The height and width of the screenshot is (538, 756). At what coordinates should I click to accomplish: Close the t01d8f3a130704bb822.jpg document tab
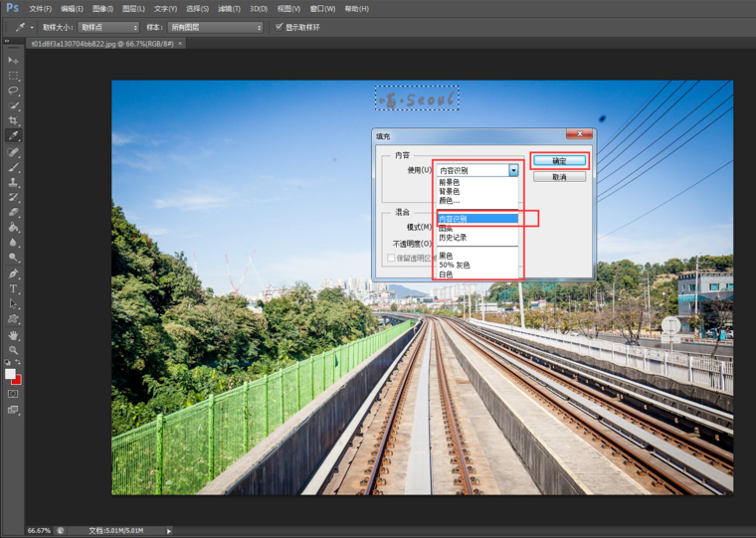180,44
